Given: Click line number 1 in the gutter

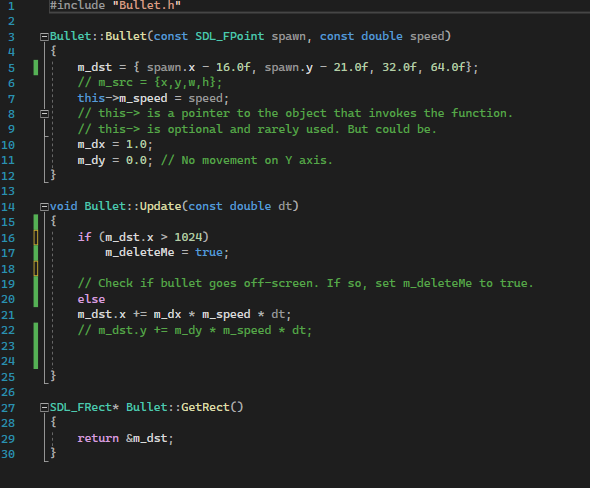Looking at the screenshot, I should click(x=11, y=6).
